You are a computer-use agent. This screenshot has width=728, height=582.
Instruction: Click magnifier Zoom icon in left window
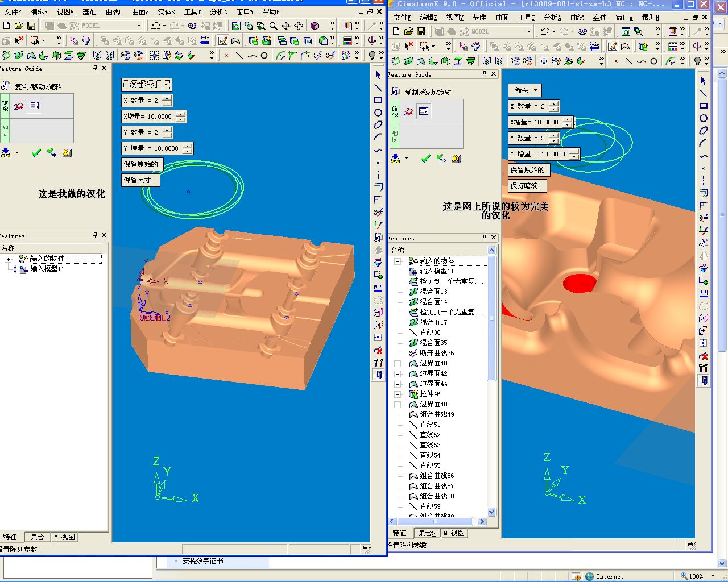pyautogui.click(x=273, y=26)
